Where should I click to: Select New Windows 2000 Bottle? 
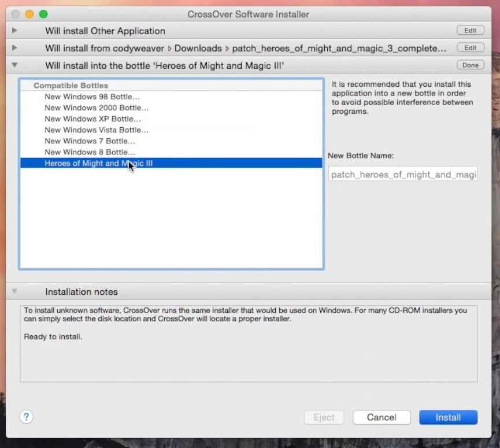click(x=171, y=108)
